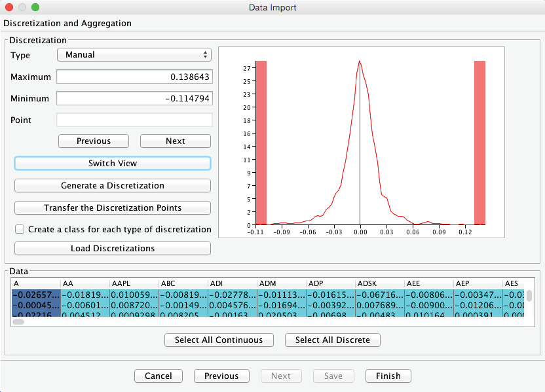The height and width of the screenshot is (392, 545).
Task: Click the Point input field
Action: (134, 120)
